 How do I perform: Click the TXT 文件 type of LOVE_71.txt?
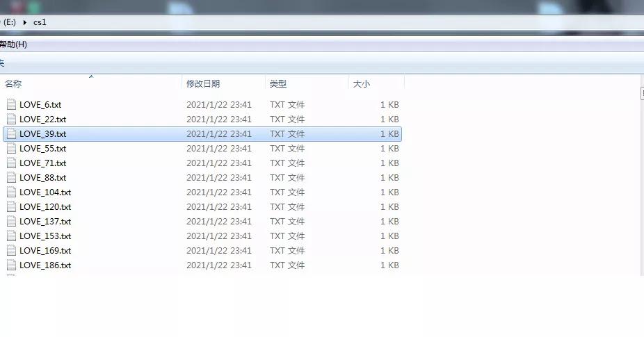click(287, 163)
